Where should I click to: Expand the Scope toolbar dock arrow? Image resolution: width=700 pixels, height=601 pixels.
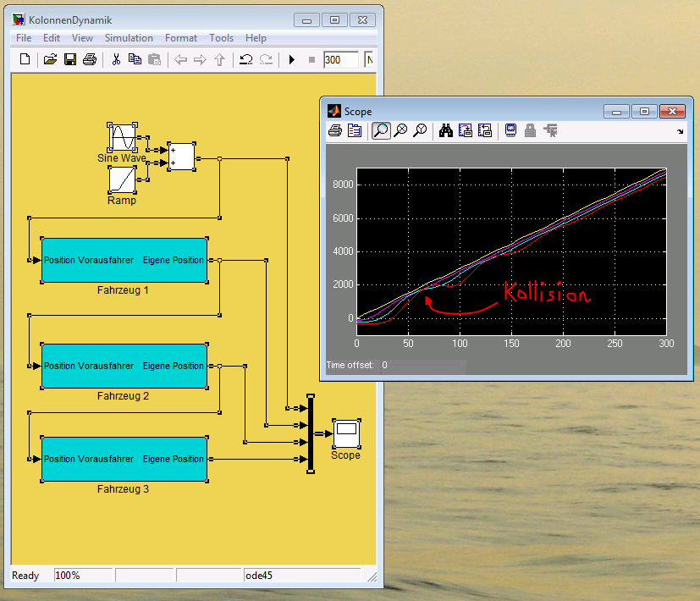pyautogui.click(x=680, y=132)
